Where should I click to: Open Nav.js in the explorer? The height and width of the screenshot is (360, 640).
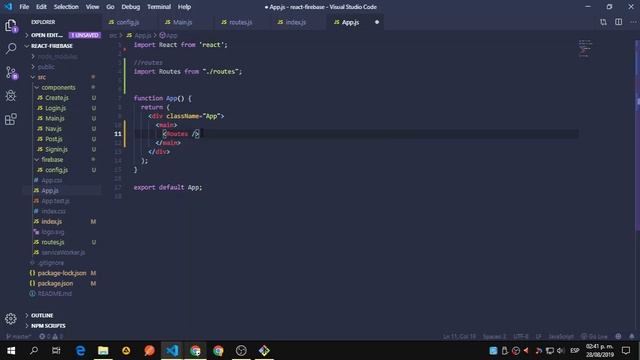62,129
